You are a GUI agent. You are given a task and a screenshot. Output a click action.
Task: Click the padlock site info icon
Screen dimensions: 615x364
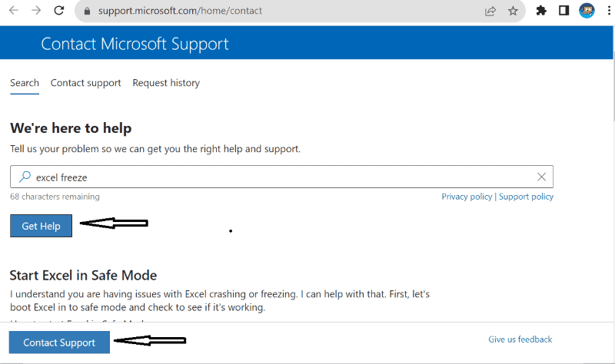pyautogui.click(x=87, y=11)
